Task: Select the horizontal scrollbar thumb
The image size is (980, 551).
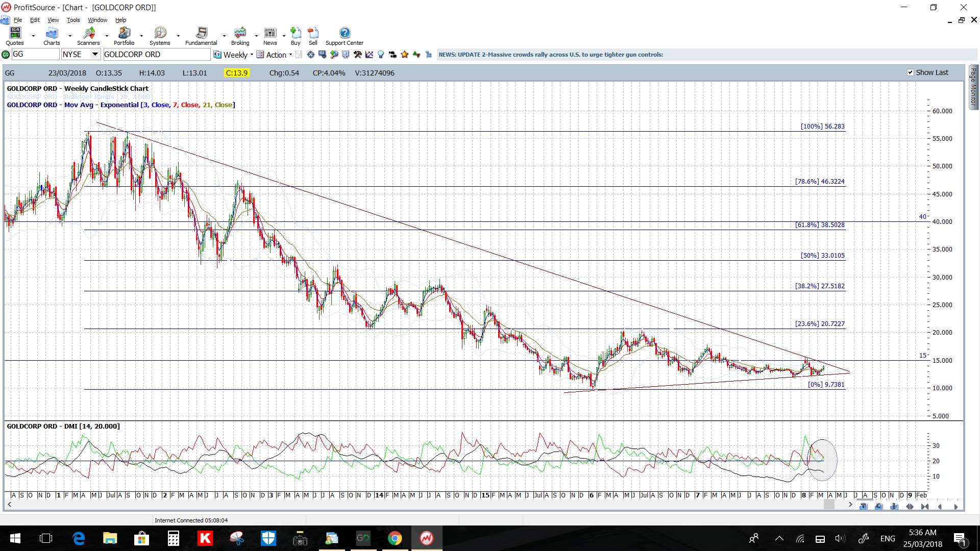Action: (829, 505)
